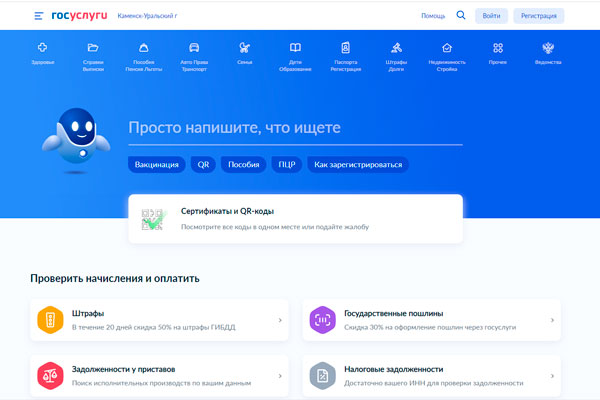Screen dimensions: 600x400
Task: Click the orange traffic light Штрафы icon
Action: [50, 320]
